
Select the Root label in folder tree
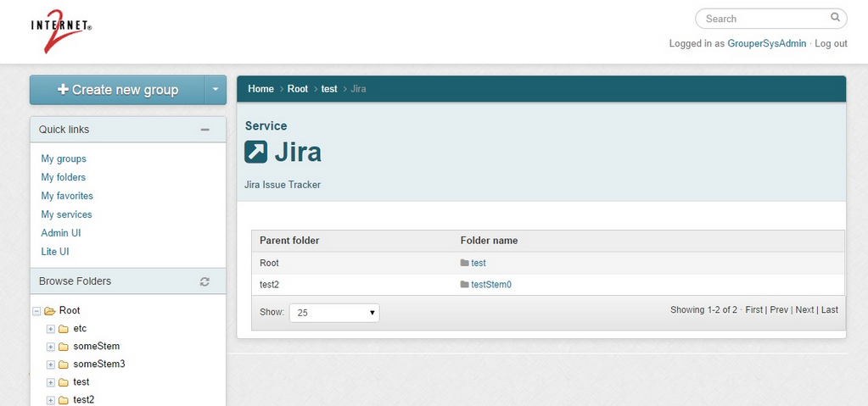point(70,311)
